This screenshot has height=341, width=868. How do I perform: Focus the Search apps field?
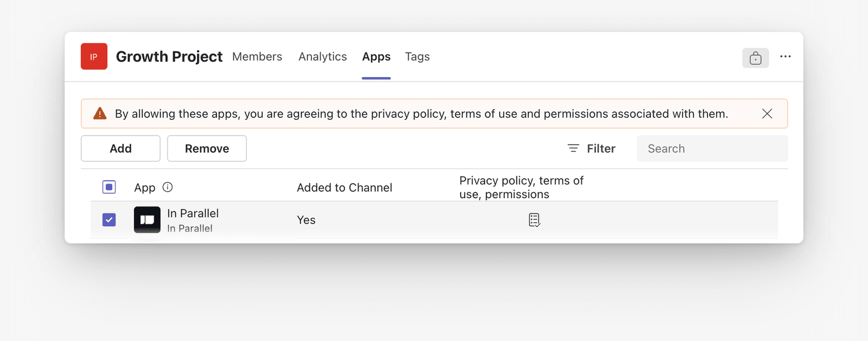point(712,148)
